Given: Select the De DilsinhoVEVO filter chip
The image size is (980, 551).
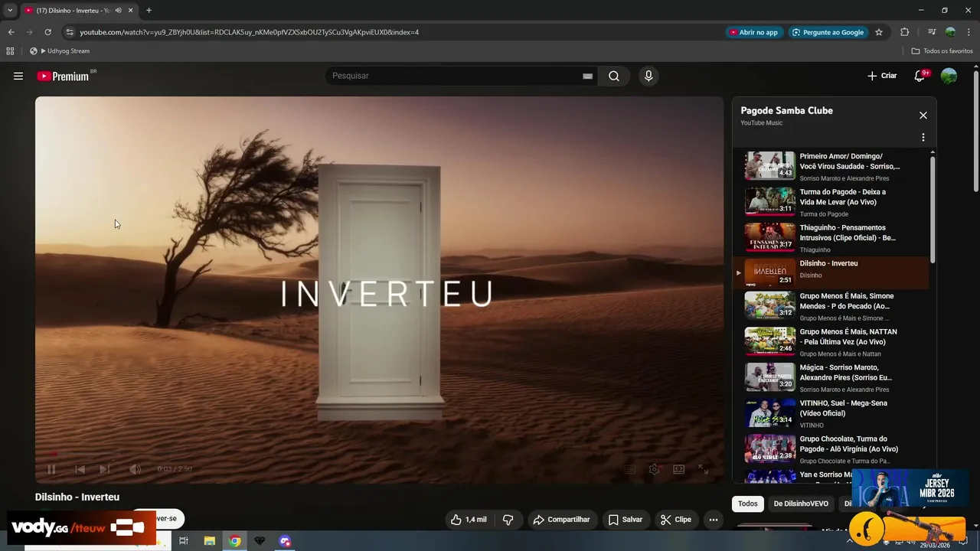Looking at the screenshot, I should pyautogui.click(x=801, y=504).
